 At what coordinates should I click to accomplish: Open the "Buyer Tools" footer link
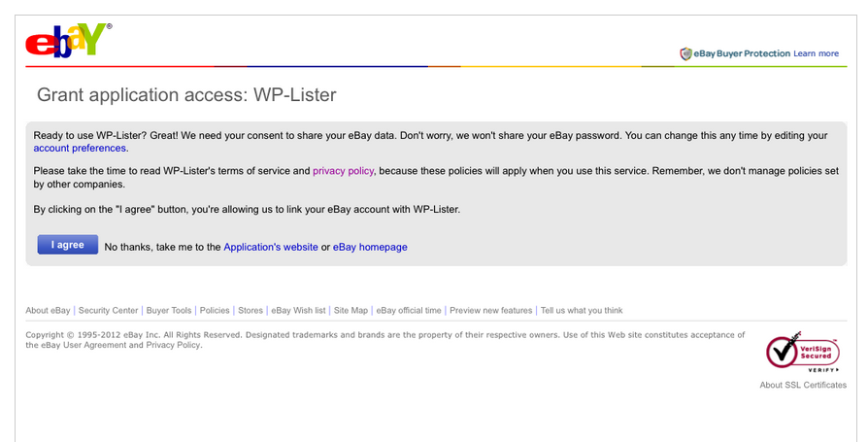(x=169, y=311)
